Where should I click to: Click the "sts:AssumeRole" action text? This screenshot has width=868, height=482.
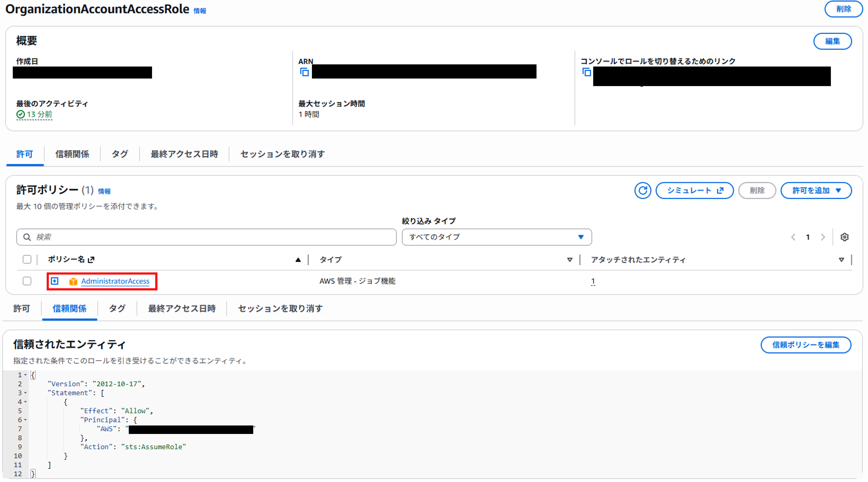pos(153,447)
